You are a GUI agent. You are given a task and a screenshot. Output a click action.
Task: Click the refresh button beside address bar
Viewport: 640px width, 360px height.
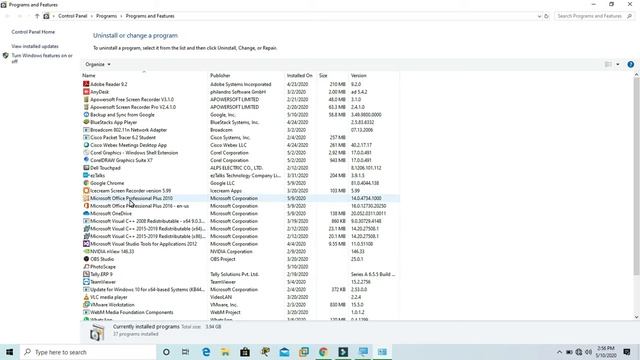(x=547, y=16)
